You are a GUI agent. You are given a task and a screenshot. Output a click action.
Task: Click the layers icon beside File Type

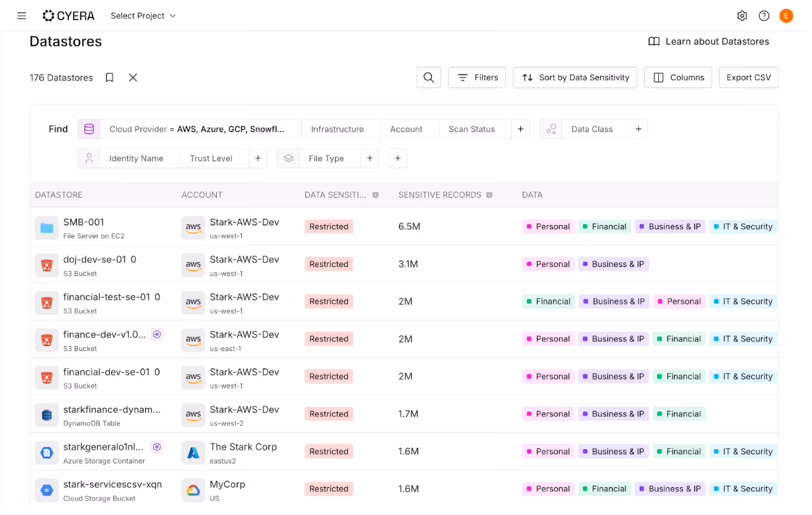tap(289, 158)
